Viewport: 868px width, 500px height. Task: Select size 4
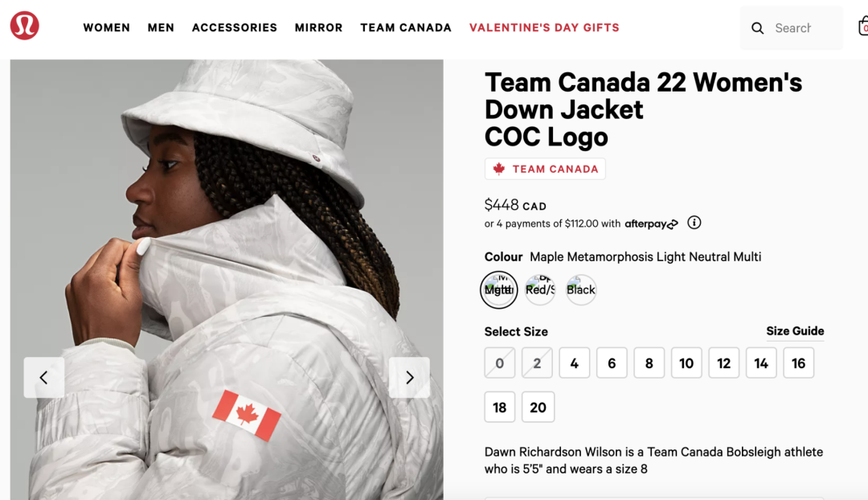pos(574,363)
